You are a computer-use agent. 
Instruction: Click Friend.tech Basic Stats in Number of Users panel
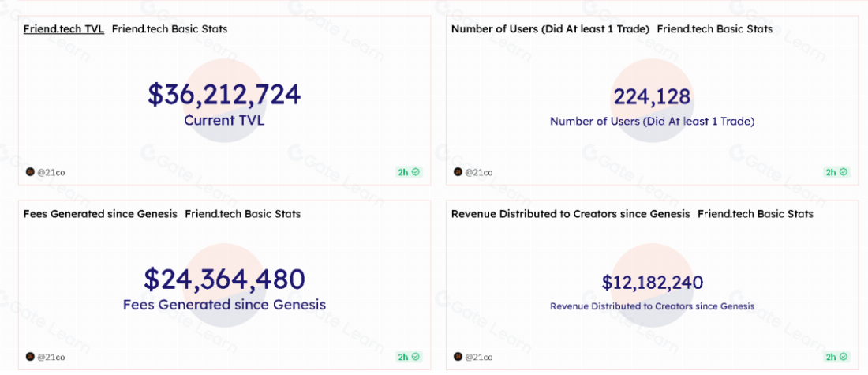point(714,29)
